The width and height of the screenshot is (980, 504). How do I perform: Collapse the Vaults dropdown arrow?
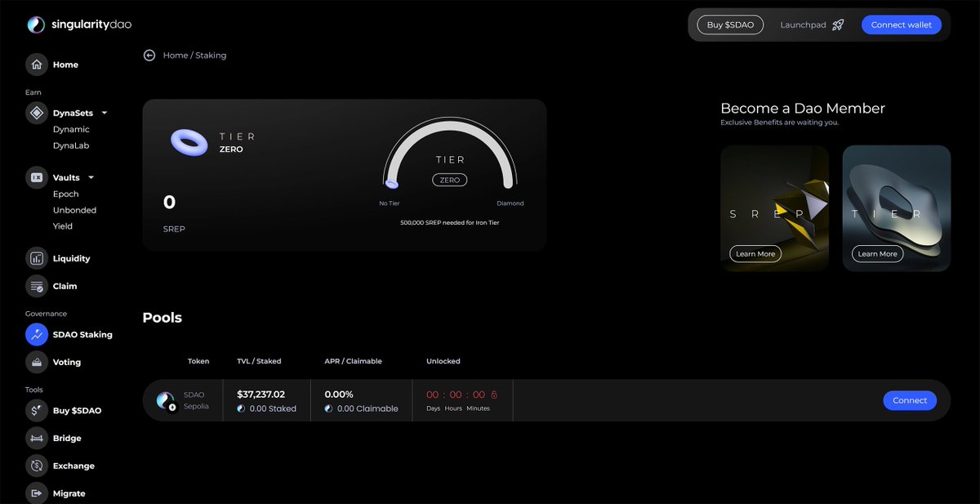pyautogui.click(x=91, y=178)
